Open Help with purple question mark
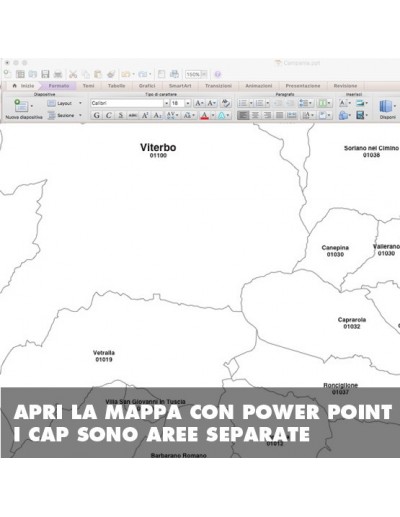Viewport: 400px width, 517px height. (218, 74)
